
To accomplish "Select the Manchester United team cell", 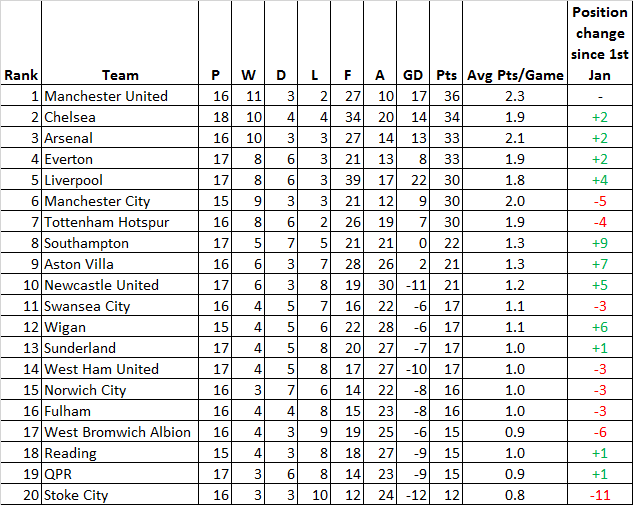I will pos(120,96).
